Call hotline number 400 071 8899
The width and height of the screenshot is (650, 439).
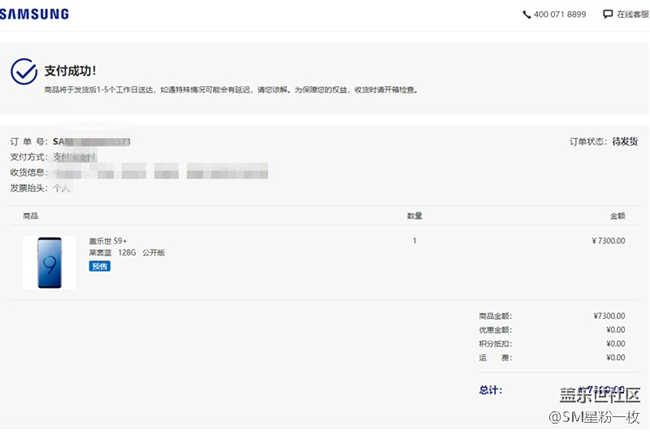coord(560,15)
